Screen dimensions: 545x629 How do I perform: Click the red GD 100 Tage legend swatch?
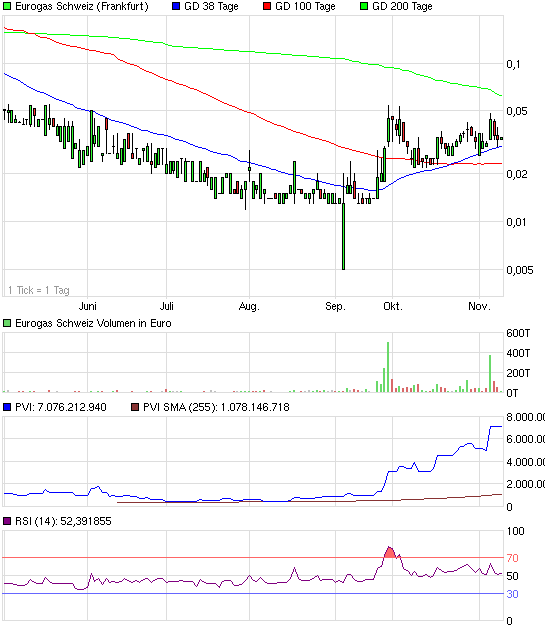coord(267,6)
